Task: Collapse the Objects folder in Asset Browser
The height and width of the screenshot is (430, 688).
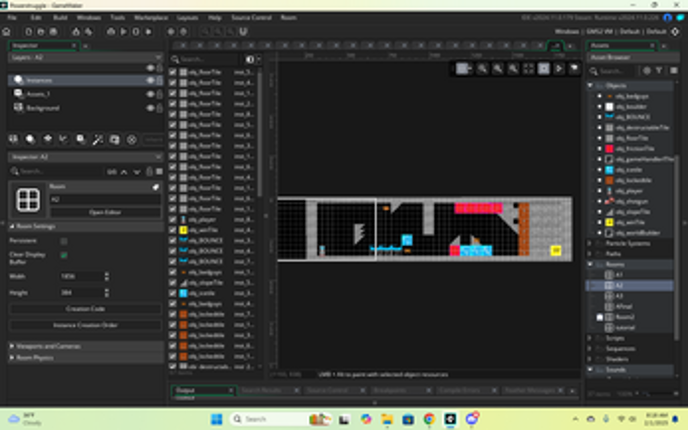Action: coord(592,86)
